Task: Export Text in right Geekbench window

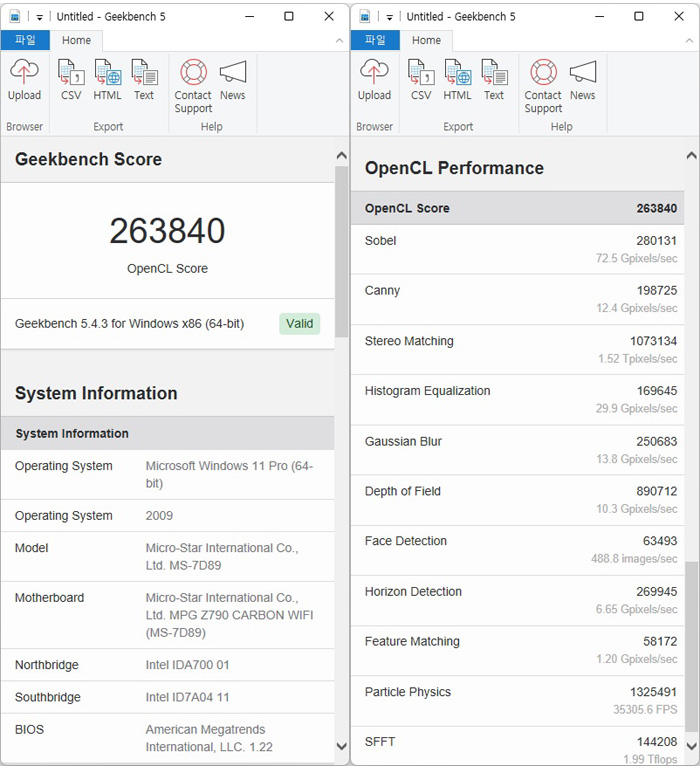Action: [x=494, y=80]
